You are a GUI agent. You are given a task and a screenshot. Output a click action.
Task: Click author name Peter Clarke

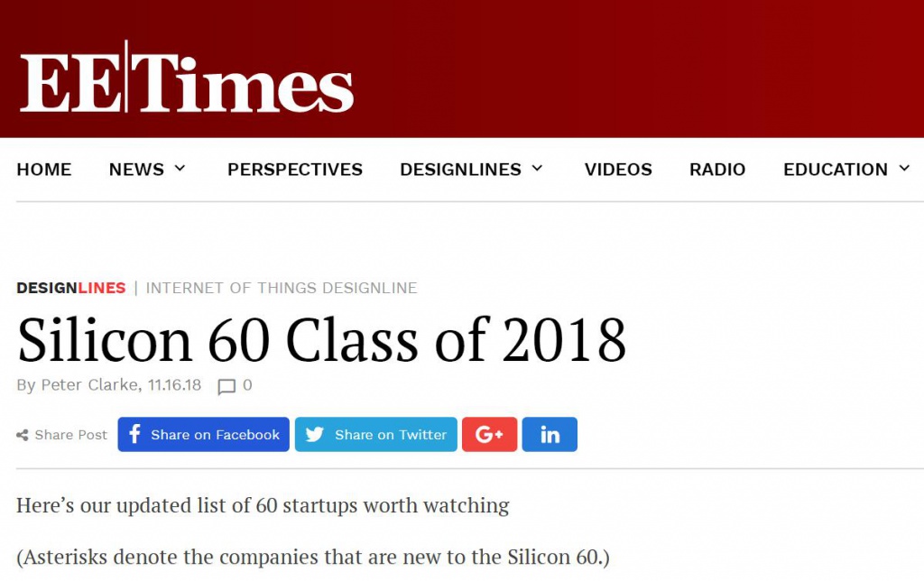click(89, 385)
